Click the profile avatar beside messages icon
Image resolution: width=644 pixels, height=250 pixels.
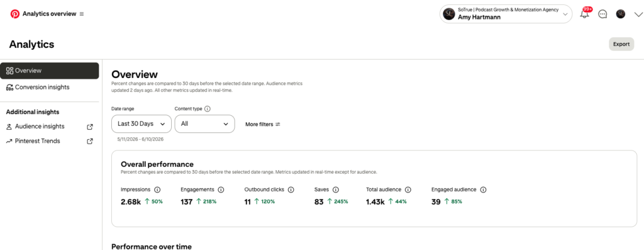pyautogui.click(x=621, y=14)
